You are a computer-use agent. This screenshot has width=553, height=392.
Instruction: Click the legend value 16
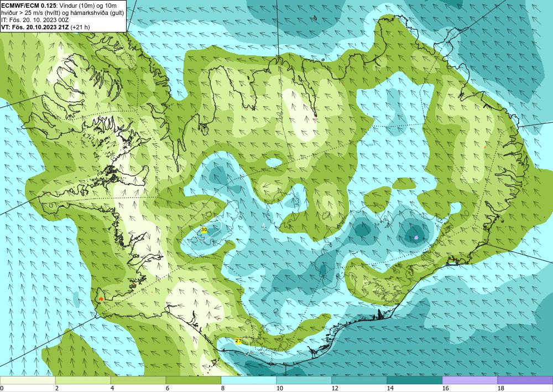click(x=445, y=389)
